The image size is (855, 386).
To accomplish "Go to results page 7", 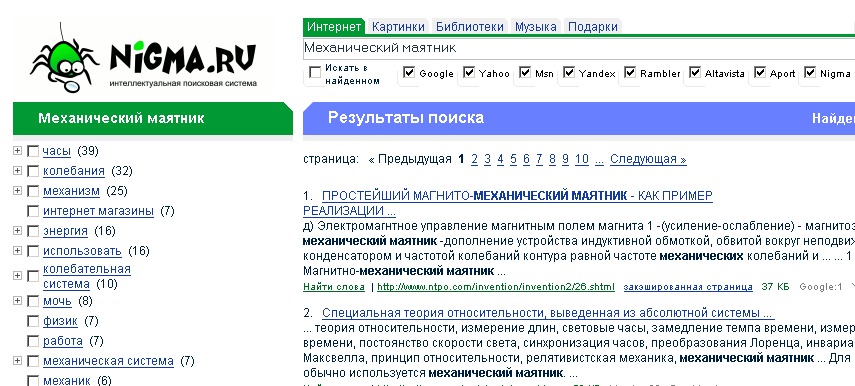I will pyautogui.click(x=539, y=159).
